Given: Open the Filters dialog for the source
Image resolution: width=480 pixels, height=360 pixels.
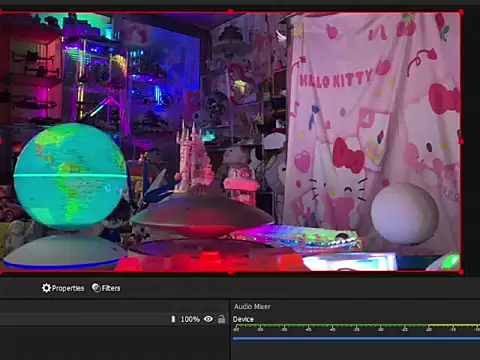Looking at the screenshot, I should point(106,288).
